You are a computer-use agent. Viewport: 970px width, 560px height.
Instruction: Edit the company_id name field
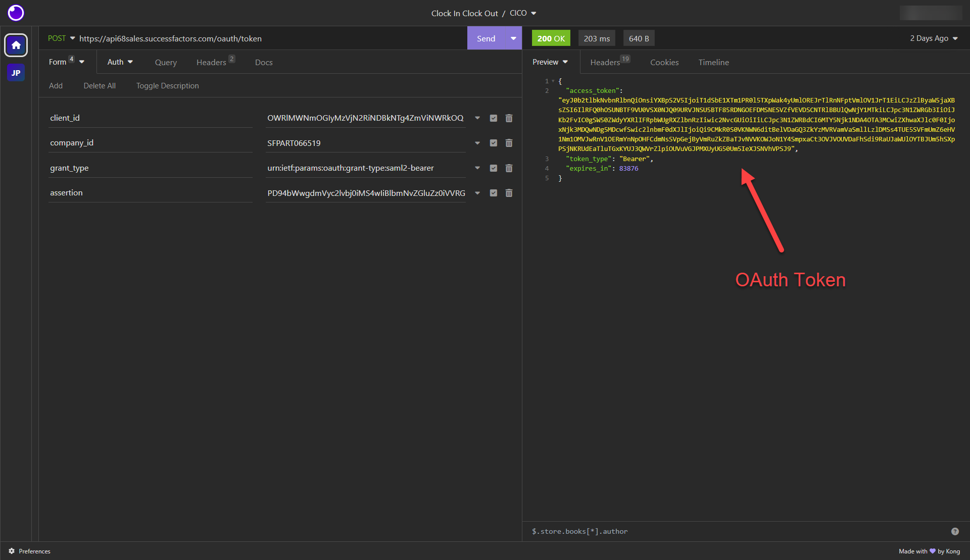coord(151,143)
